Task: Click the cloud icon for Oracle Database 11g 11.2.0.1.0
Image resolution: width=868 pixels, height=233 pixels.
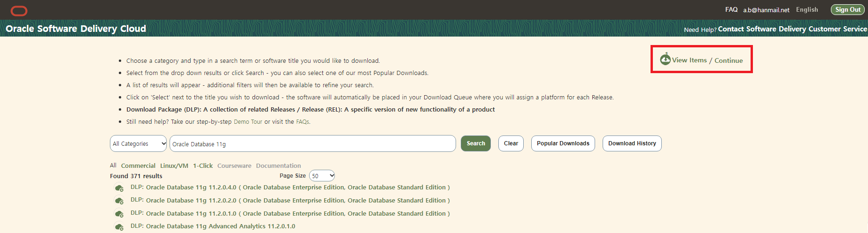Action: [x=119, y=214]
